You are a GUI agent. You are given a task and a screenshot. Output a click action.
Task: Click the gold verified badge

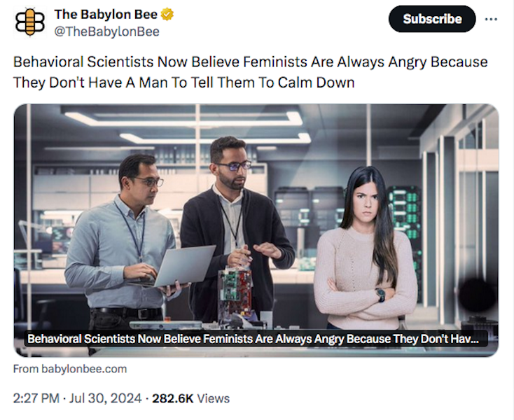(x=167, y=15)
